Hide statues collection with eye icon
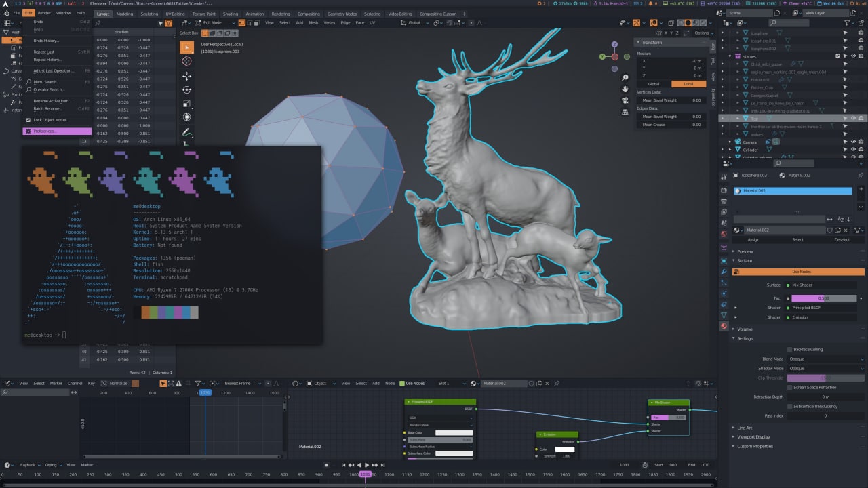 [853, 56]
